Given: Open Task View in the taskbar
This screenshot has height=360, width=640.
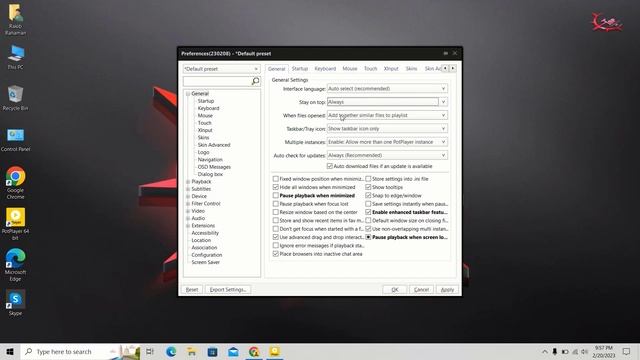Looking at the screenshot, I should tap(150, 351).
